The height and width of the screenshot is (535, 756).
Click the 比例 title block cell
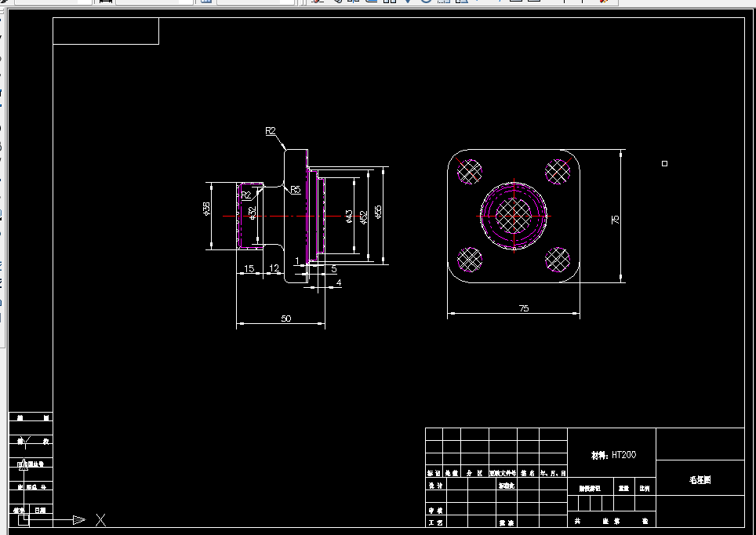pyautogui.click(x=645, y=488)
